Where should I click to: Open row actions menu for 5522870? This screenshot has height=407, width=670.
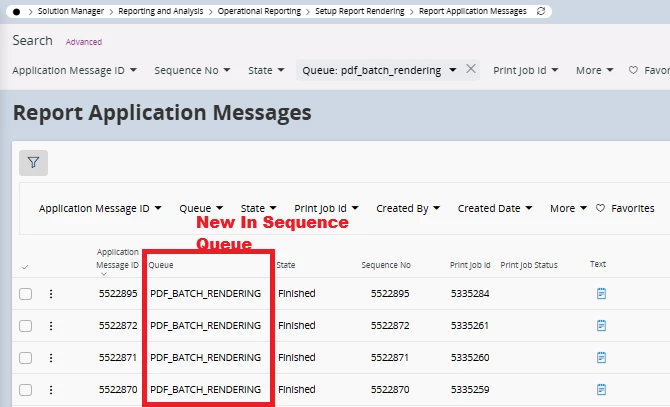pyautogui.click(x=51, y=390)
